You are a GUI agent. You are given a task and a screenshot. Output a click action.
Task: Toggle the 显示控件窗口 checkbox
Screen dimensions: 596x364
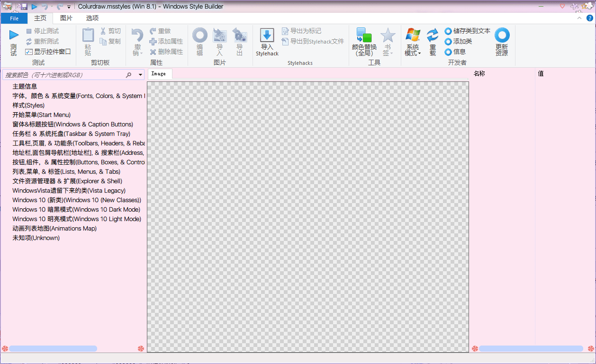click(x=29, y=52)
